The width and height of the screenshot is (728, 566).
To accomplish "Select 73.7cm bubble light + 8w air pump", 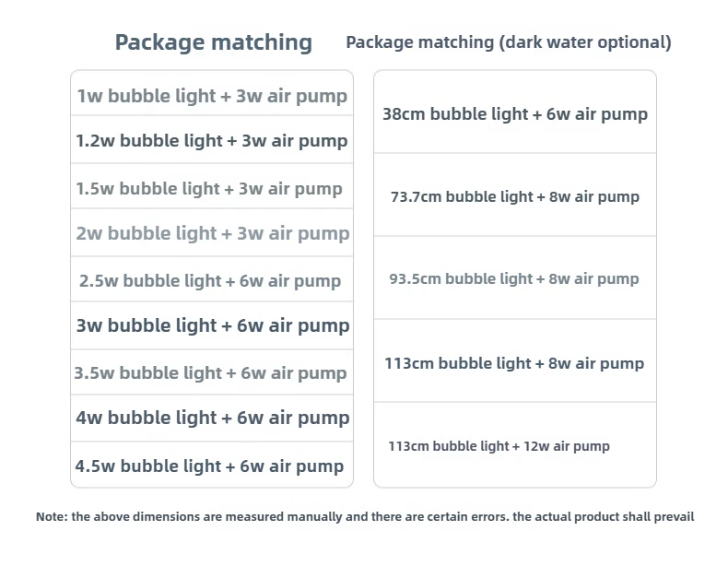I will (x=515, y=195).
